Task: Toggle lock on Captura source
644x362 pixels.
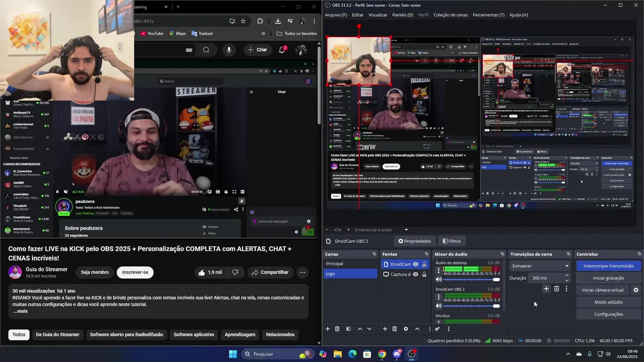Action: [424, 275]
